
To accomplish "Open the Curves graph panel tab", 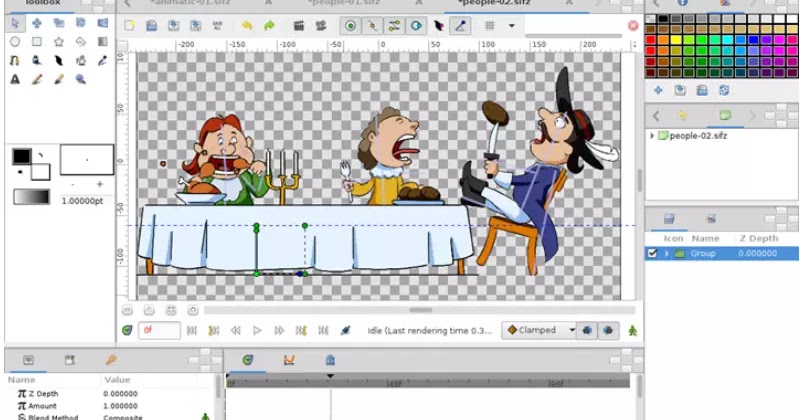I will click(x=289, y=360).
